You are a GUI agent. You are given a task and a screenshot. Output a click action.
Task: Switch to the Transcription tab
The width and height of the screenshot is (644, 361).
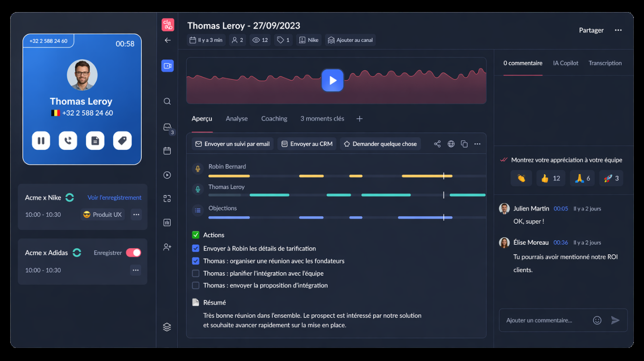point(605,63)
